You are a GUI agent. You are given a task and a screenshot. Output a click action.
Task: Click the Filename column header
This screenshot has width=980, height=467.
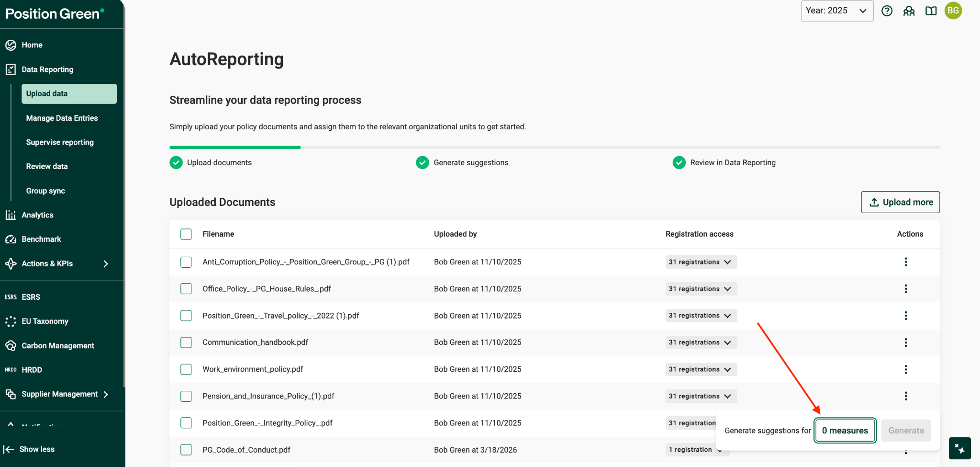click(x=218, y=234)
